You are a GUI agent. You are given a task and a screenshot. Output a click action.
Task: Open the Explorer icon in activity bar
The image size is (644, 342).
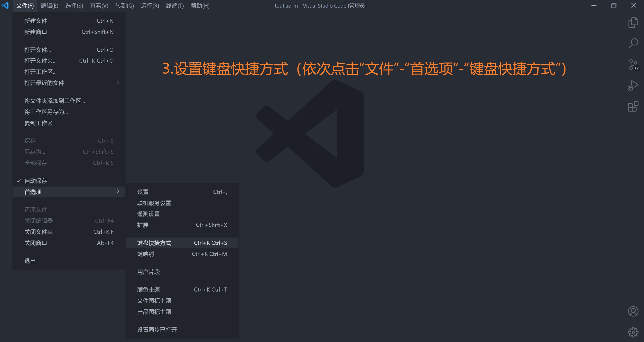click(x=633, y=22)
